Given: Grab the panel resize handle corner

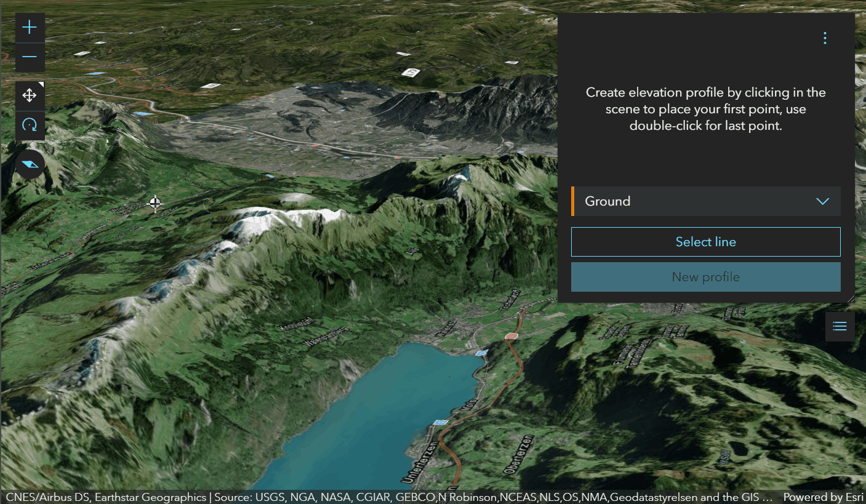Looking at the screenshot, I should click(851, 299).
